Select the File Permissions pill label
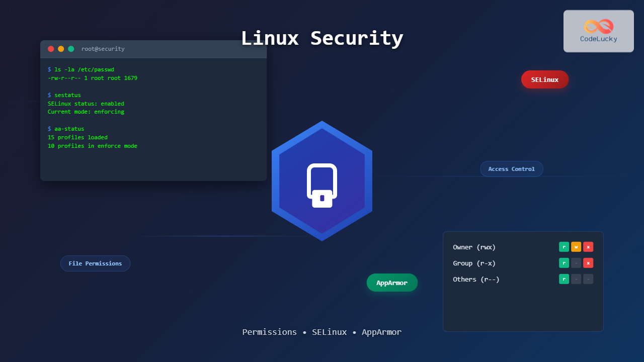 (x=95, y=263)
